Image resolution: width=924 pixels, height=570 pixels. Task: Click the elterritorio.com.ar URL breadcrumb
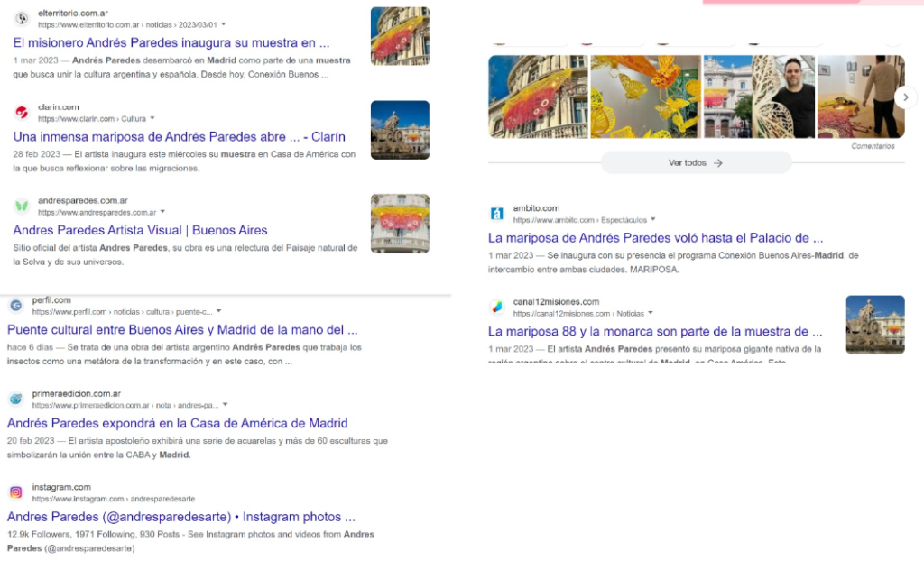click(127, 24)
